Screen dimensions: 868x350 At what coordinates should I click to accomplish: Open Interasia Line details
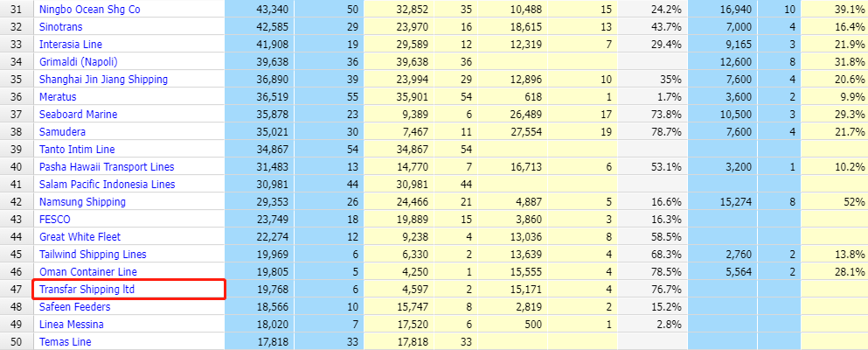(72, 45)
